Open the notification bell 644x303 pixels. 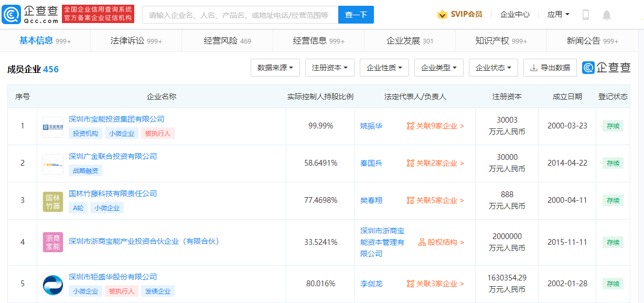[x=607, y=15]
